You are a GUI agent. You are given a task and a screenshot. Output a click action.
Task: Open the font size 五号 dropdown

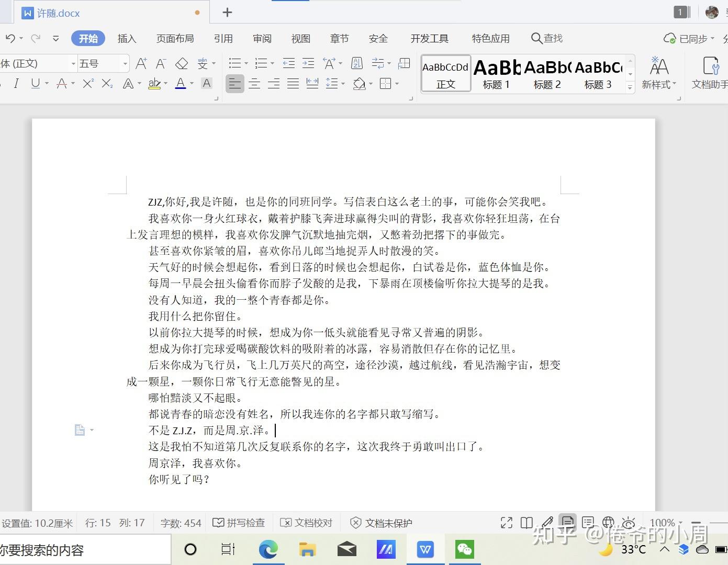pyautogui.click(x=125, y=64)
